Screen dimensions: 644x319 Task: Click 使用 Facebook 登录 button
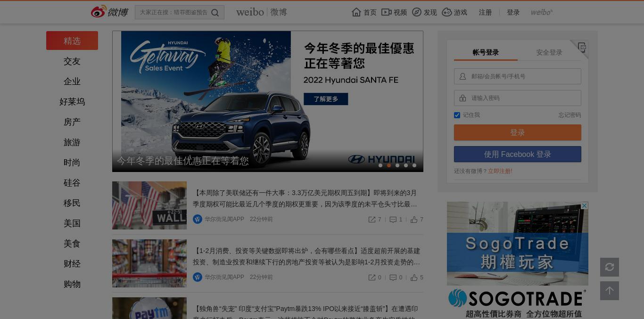[x=518, y=154]
